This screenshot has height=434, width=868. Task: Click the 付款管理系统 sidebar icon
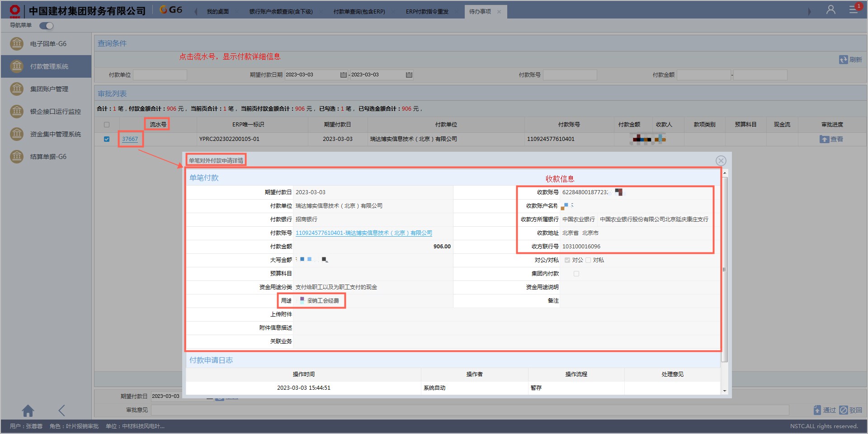[17, 66]
